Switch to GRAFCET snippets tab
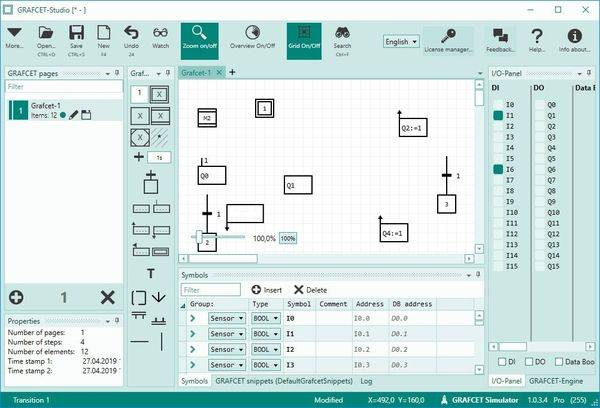Image resolution: width=600 pixels, height=408 pixels. pyautogui.click(x=284, y=381)
